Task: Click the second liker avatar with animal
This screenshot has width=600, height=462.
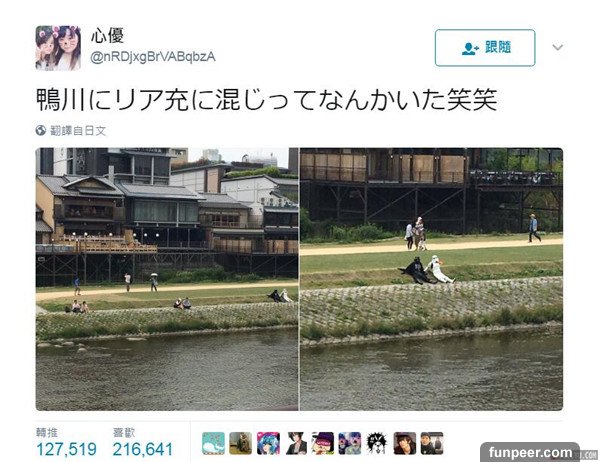Action: coord(240,443)
